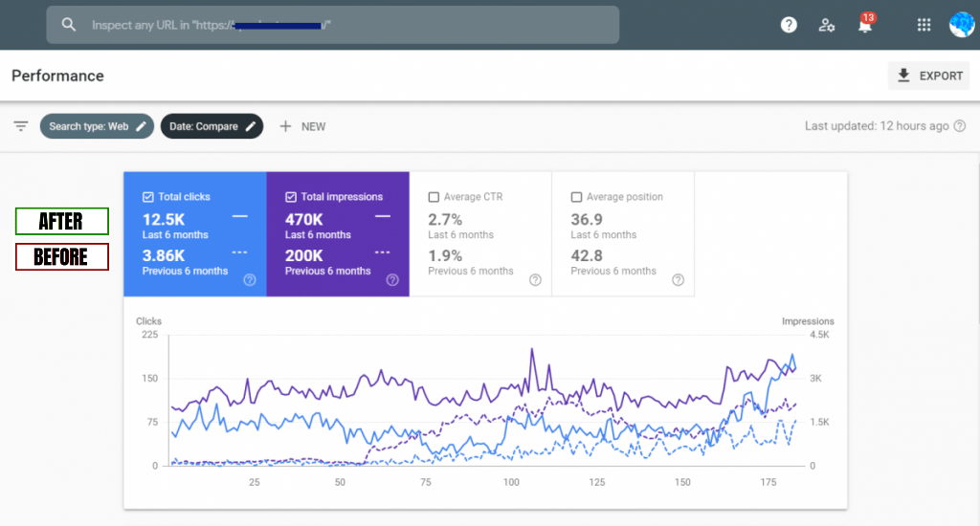The image size is (980, 526).
Task: Open the account avatar menu
Action: tap(961, 25)
